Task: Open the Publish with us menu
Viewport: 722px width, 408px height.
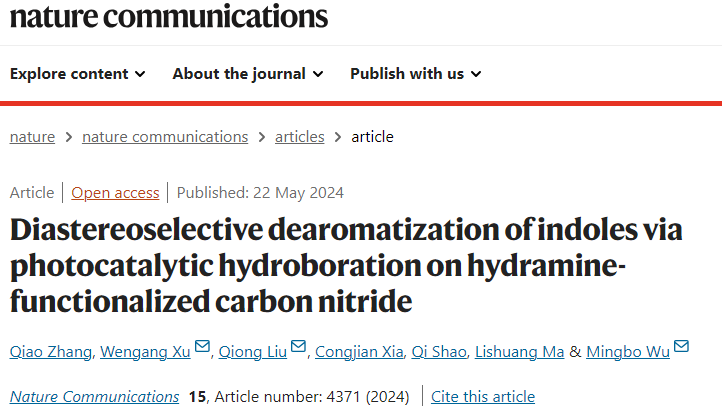Action: (416, 74)
